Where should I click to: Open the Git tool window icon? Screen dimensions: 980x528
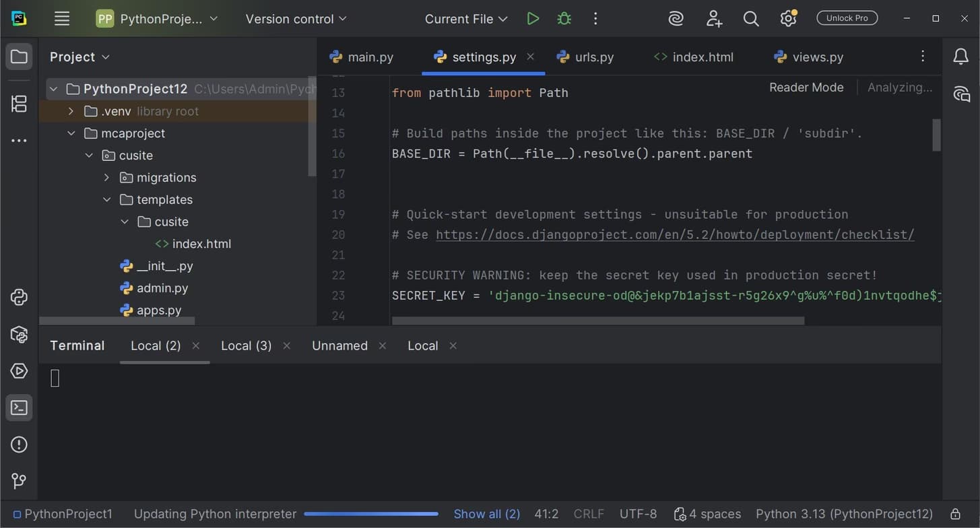(x=19, y=481)
